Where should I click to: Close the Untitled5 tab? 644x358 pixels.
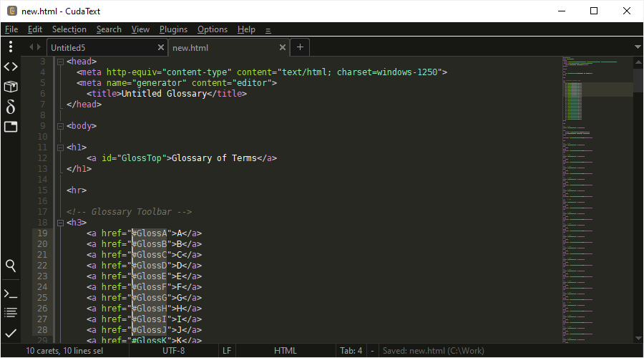pos(161,48)
